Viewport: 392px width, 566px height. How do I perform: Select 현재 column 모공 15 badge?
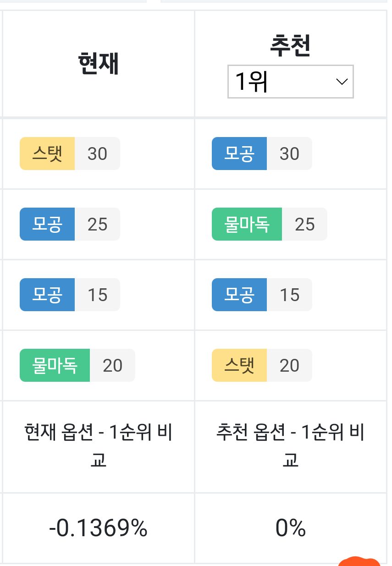click(x=70, y=295)
